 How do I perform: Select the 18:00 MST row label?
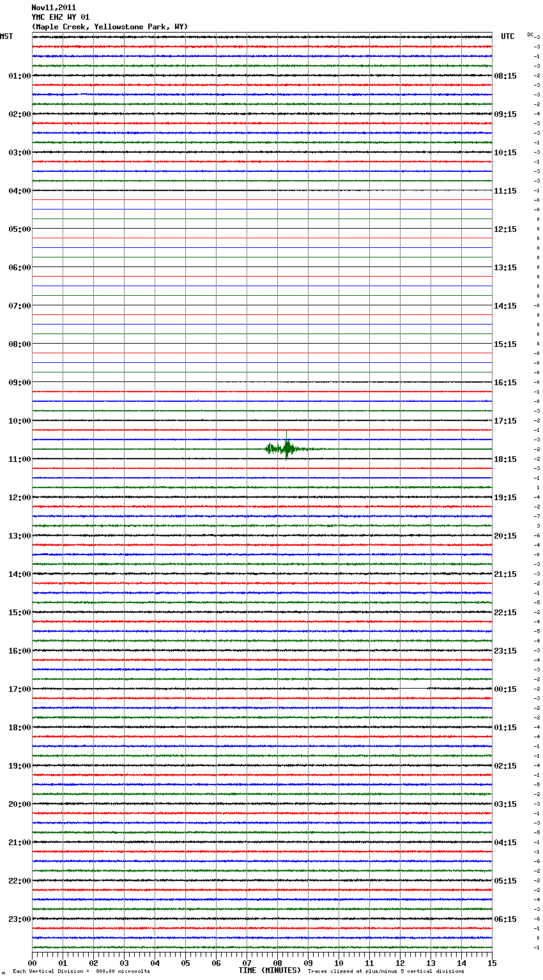tap(20, 728)
